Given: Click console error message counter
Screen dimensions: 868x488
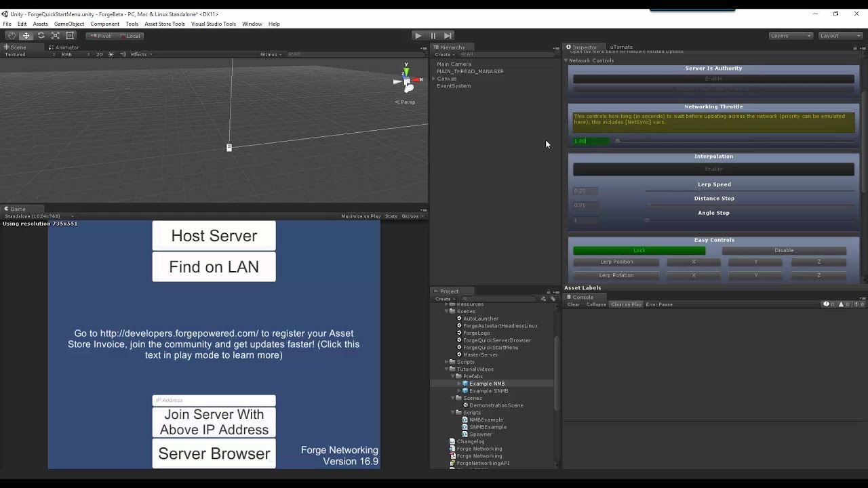Looking at the screenshot, I should coord(857,304).
